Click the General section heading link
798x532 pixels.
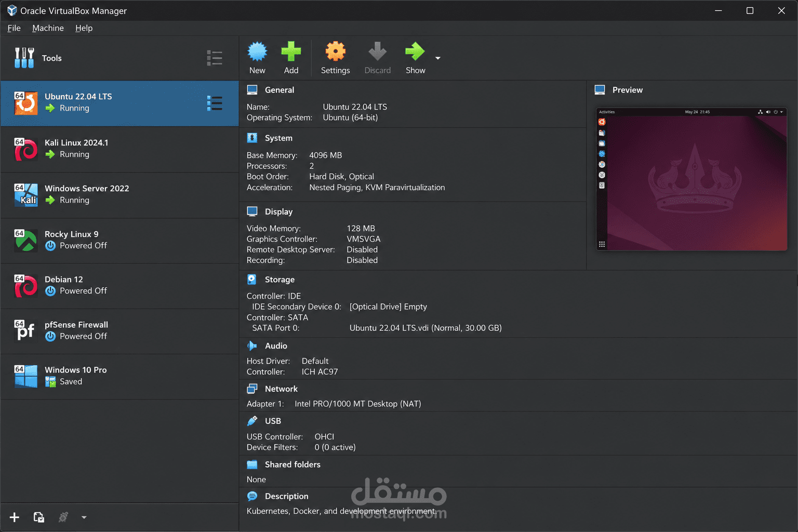pyautogui.click(x=280, y=90)
